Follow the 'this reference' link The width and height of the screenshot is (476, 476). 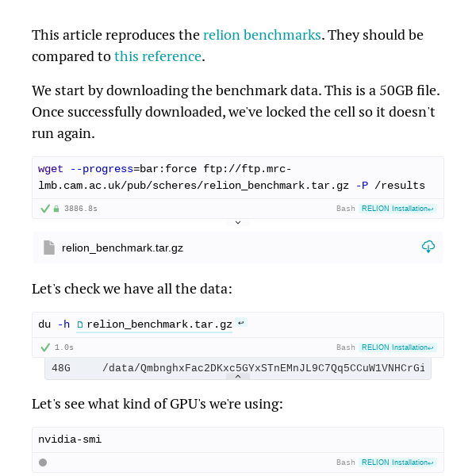158,56
